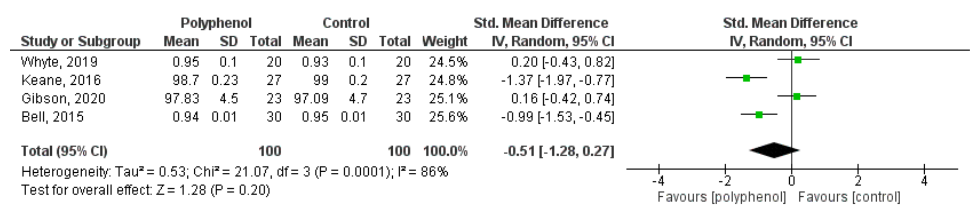Click the Favours [control] axis label
Image resolution: width=980 pixels, height=216 pixels.
(849, 197)
